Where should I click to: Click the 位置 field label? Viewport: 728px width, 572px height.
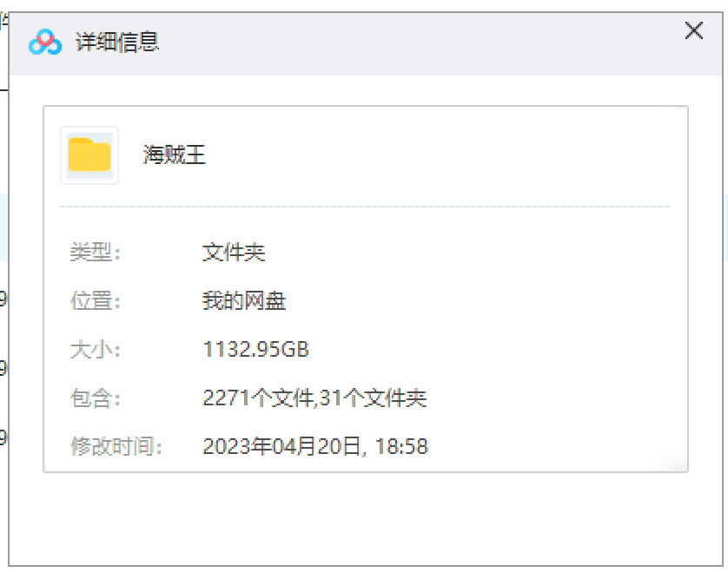tap(96, 300)
